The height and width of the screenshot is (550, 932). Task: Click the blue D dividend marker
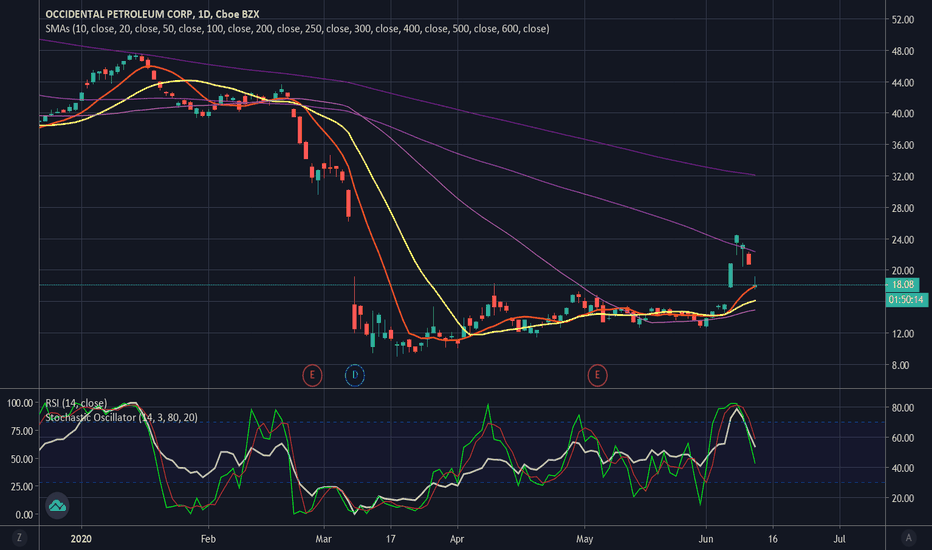click(355, 375)
